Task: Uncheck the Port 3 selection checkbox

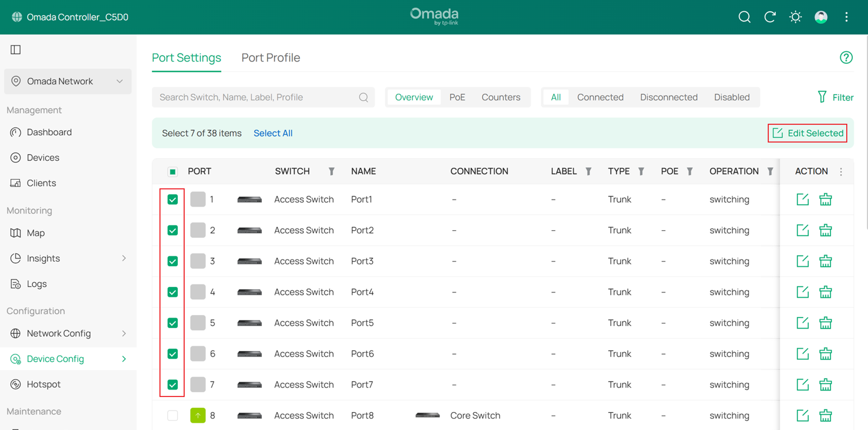Action: click(x=172, y=261)
